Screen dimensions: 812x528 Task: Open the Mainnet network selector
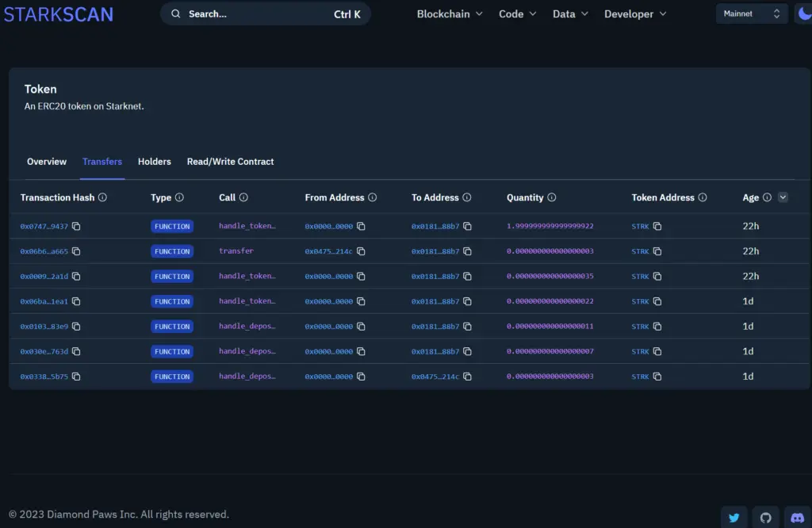[752, 13]
